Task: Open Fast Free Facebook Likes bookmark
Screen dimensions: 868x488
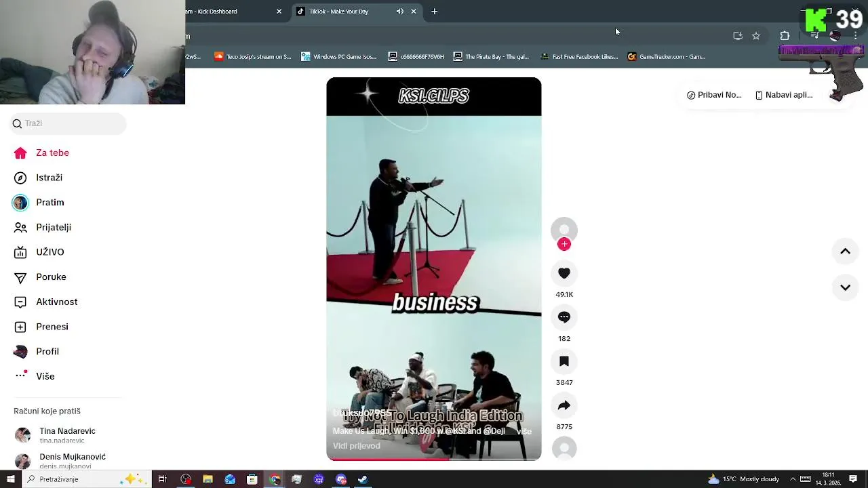Action: (x=579, y=57)
